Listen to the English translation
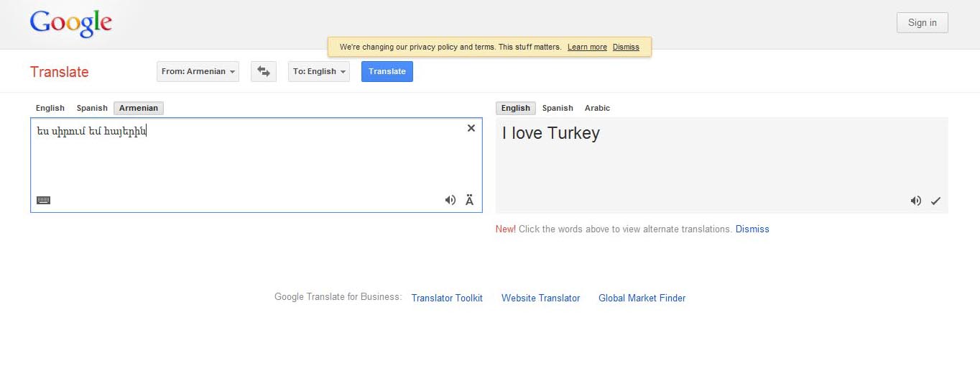This screenshot has height=374, width=980. coord(915,201)
